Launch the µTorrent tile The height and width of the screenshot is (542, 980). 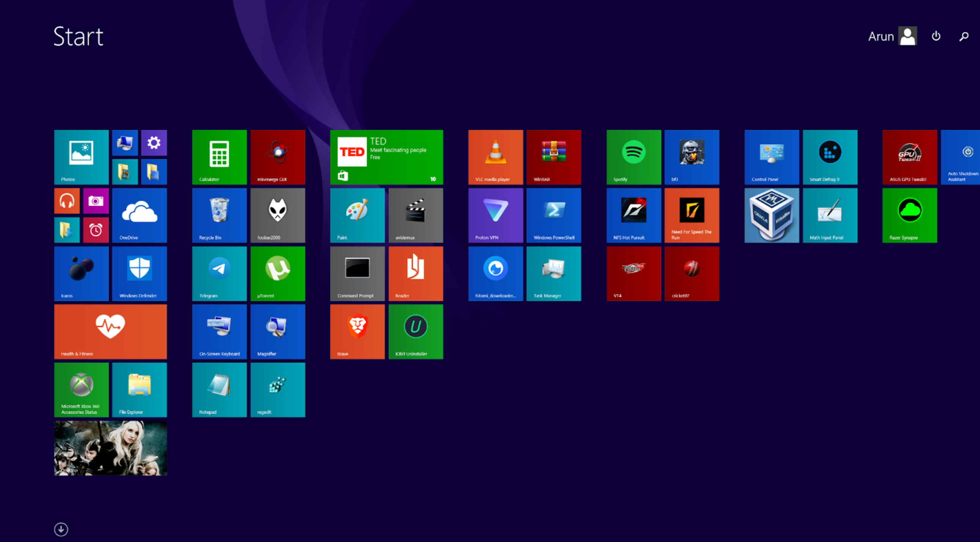[x=277, y=273]
